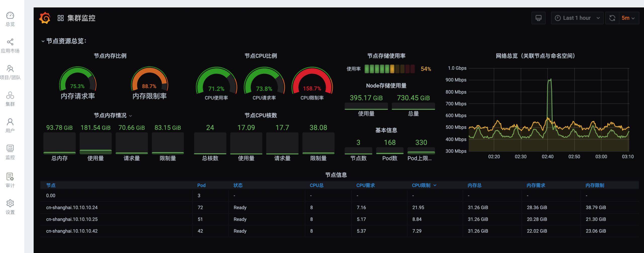
Task: Open the 节点信息 table panel title
Action: 336,175
